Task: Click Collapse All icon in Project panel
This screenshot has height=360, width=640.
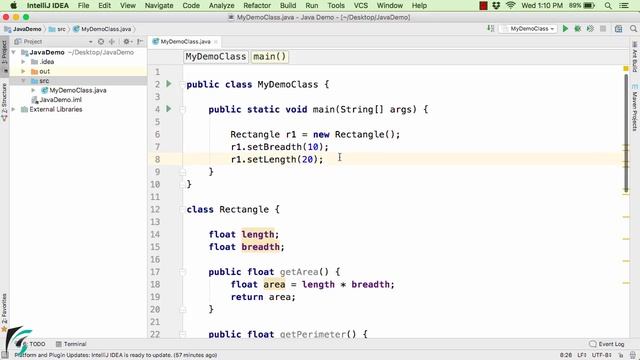Action: 111,42
